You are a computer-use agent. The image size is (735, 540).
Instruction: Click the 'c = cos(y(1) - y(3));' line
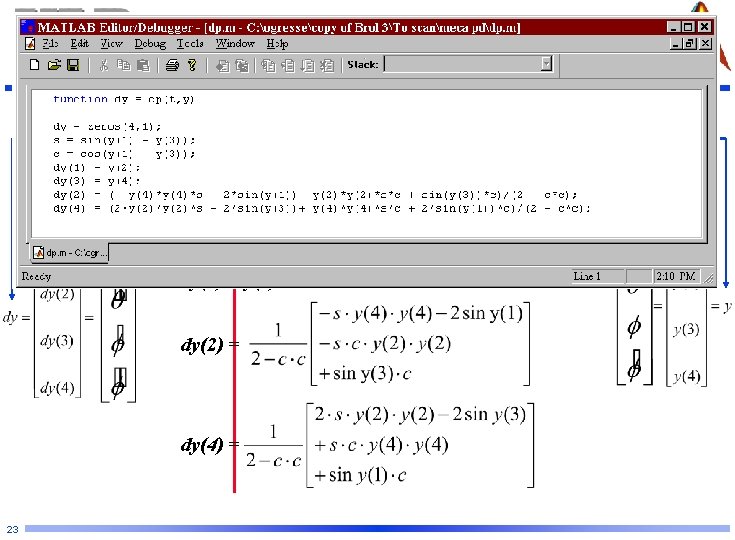pos(124,154)
